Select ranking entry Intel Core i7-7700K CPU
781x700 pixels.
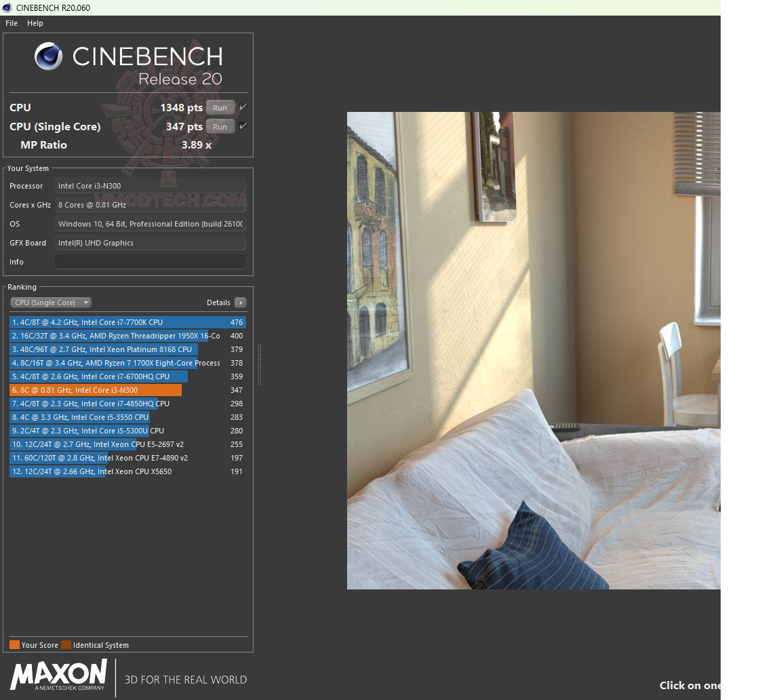point(127,322)
